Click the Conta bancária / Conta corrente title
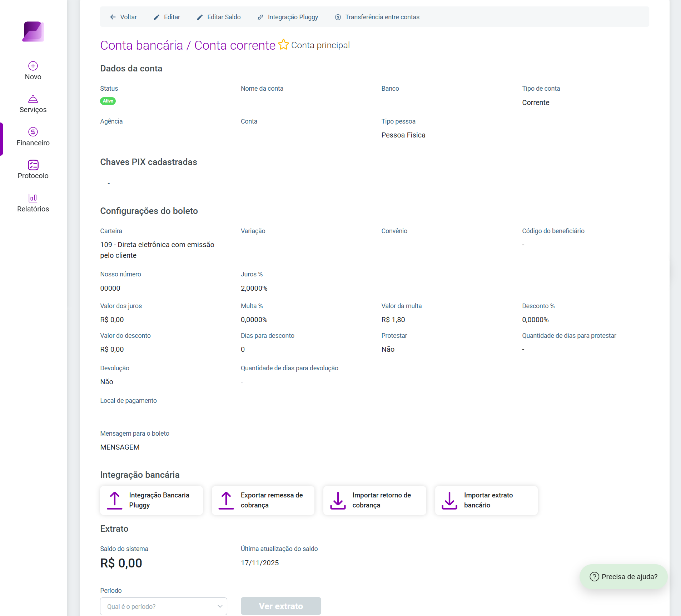The height and width of the screenshot is (616, 681). [x=188, y=45]
